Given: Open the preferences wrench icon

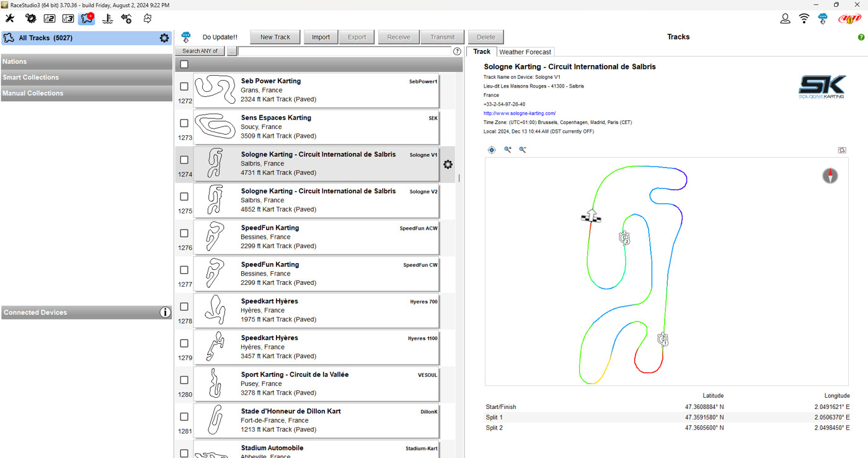Looking at the screenshot, I should (10, 19).
